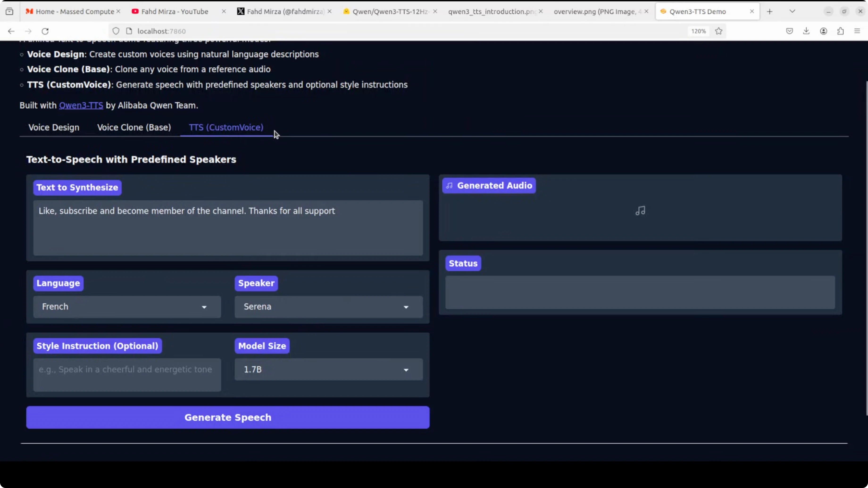Open the downloads icon in toolbar
This screenshot has width=868, height=488.
tap(806, 31)
